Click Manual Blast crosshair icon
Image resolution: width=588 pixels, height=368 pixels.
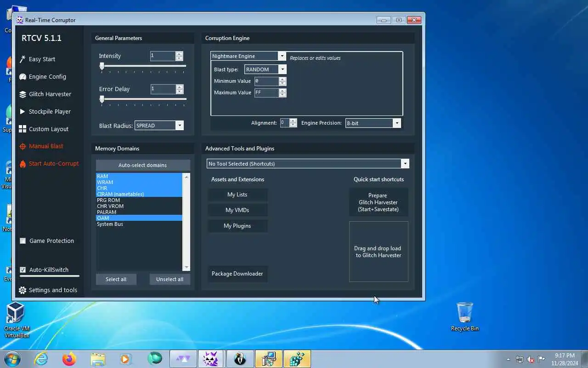tap(23, 146)
